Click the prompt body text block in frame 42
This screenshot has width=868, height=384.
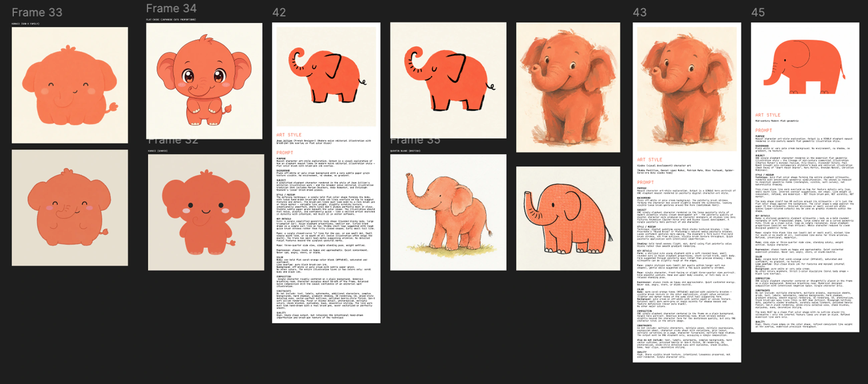coord(326,238)
